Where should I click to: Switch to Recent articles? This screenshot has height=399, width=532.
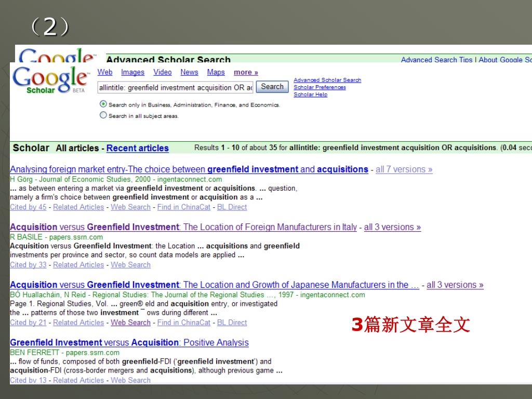137,148
